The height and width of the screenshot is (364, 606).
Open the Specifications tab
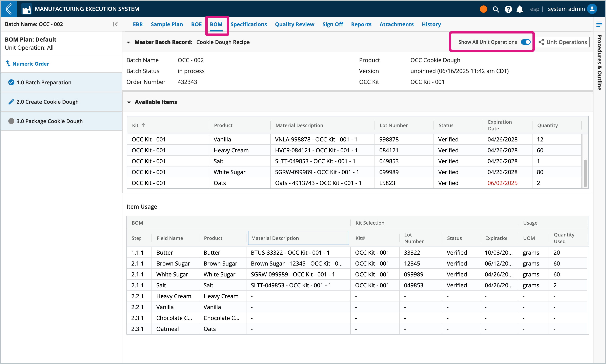248,24
